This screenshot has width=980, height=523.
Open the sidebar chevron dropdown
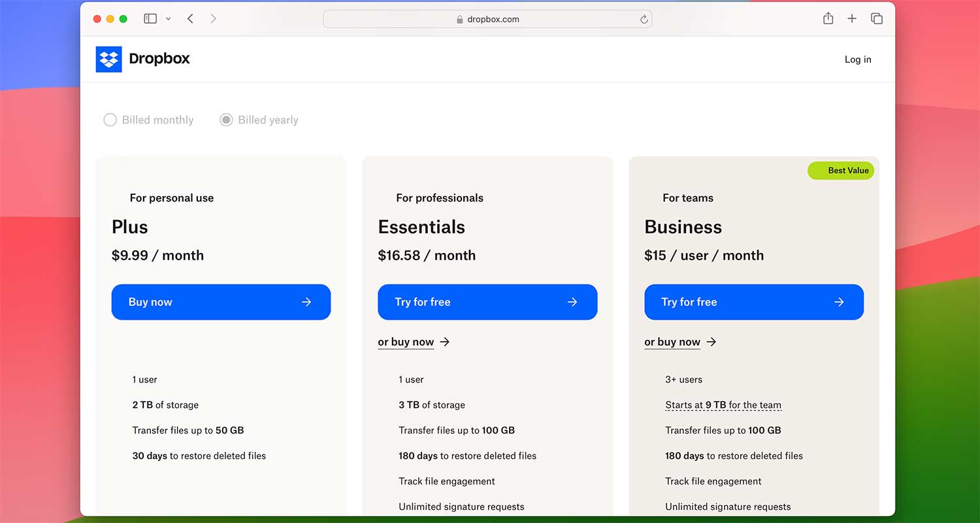coord(168,18)
